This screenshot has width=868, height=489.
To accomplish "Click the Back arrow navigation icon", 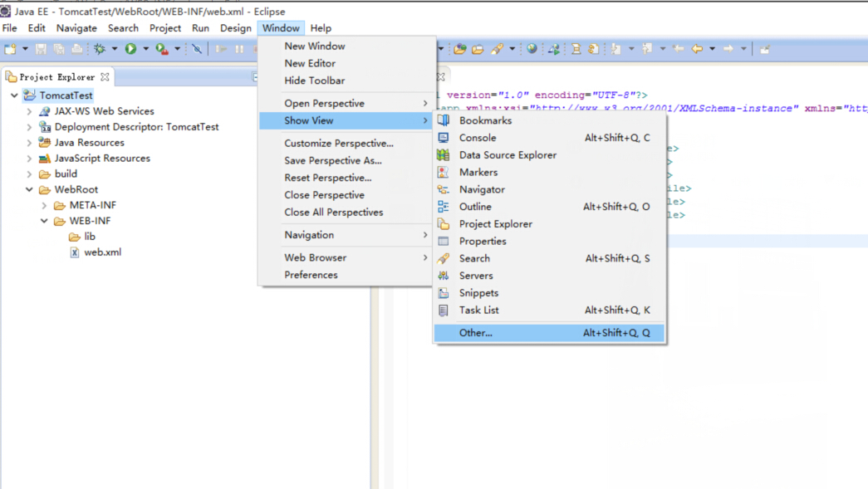I will (698, 49).
